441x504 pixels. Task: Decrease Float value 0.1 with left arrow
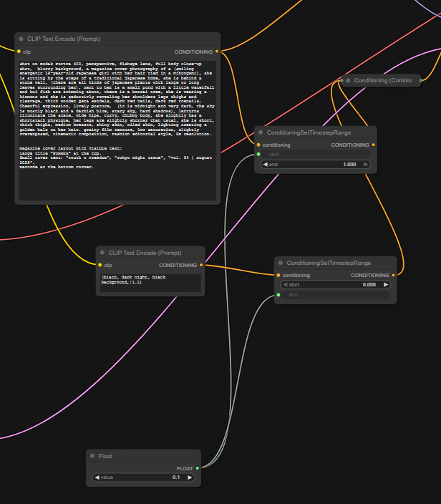click(x=97, y=478)
